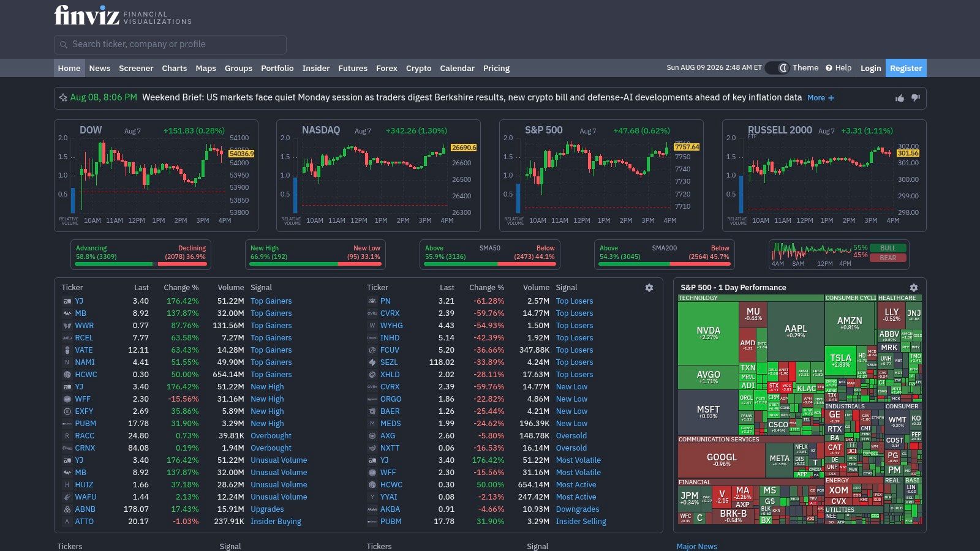The height and width of the screenshot is (551, 980).
Task: Open the Insider tab
Action: tap(315, 68)
